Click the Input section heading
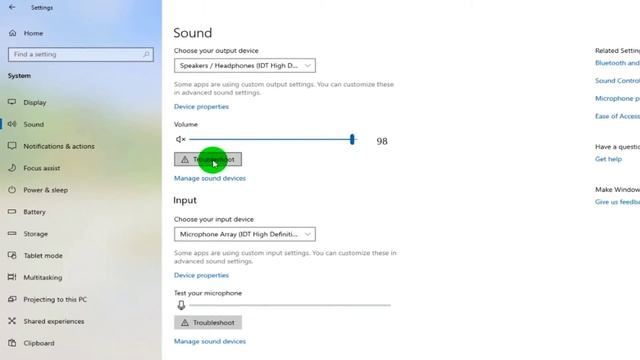 point(185,200)
